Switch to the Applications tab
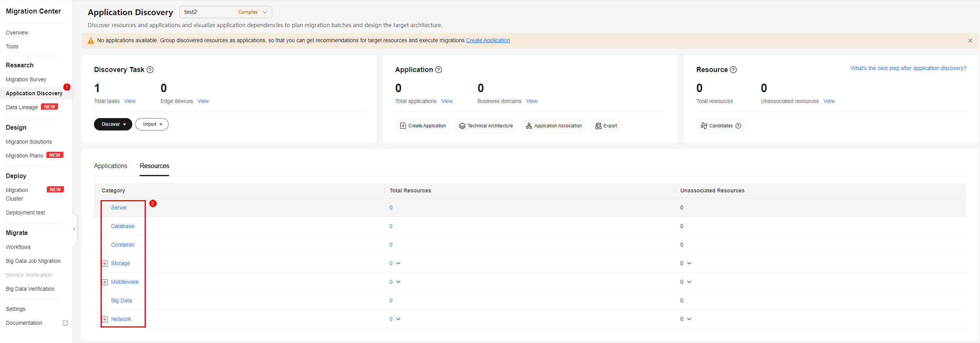Viewport: 980px width, 343px height. tap(111, 166)
